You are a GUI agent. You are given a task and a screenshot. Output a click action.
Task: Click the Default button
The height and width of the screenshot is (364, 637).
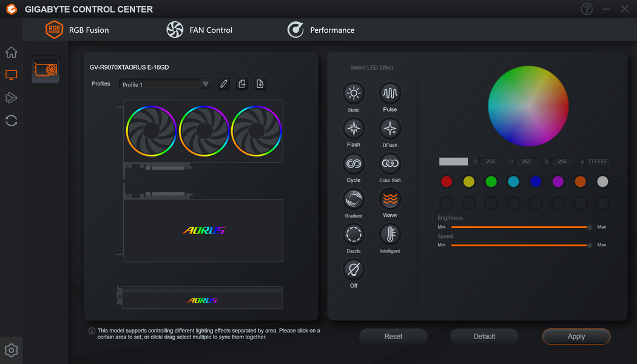[x=484, y=336]
